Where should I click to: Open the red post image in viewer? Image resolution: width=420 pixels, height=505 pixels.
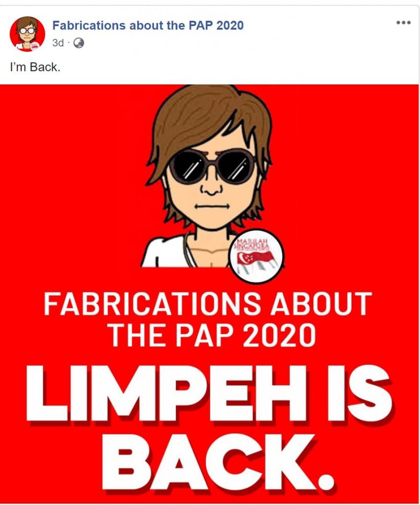coord(209,294)
